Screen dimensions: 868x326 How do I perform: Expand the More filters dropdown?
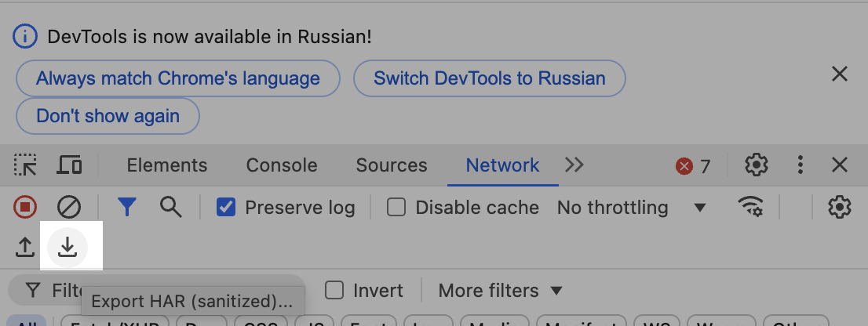click(501, 290)
